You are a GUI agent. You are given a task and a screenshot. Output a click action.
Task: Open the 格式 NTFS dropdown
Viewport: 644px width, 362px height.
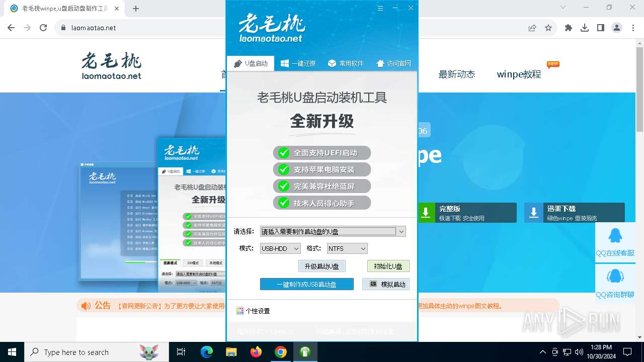pos(347,248)
